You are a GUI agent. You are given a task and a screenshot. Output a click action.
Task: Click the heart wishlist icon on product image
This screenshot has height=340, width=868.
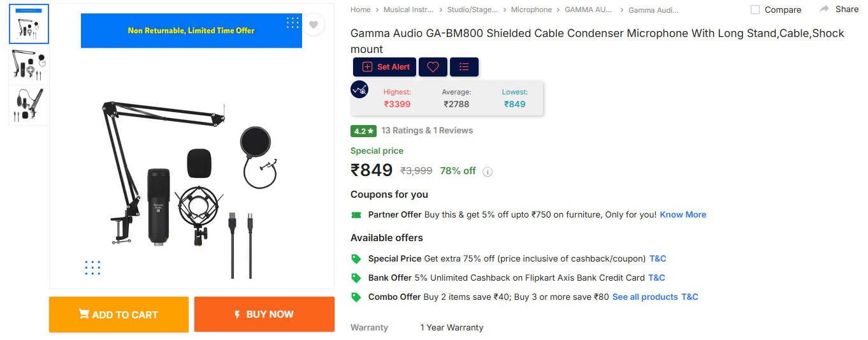coord(313,25)
